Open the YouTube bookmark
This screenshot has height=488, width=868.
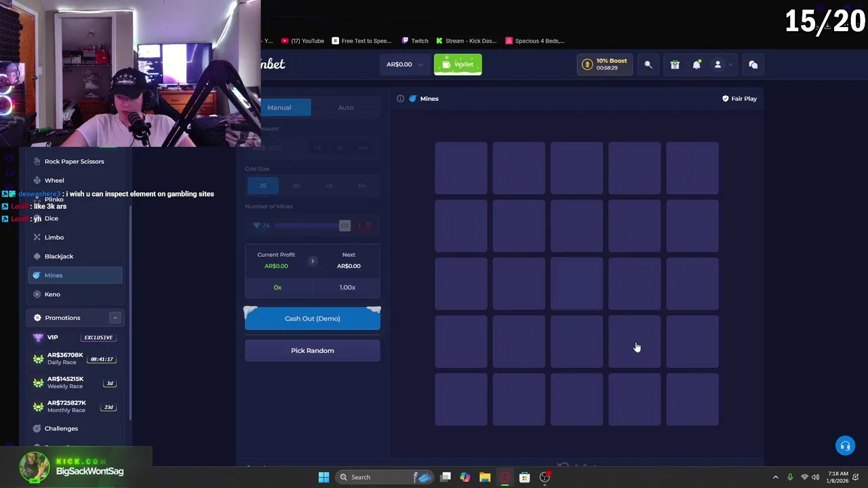point(302,41)
